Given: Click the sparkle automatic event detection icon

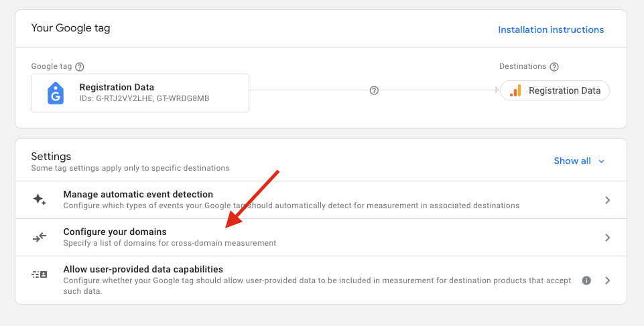Looking at the screenshot, I should (40, 199).
